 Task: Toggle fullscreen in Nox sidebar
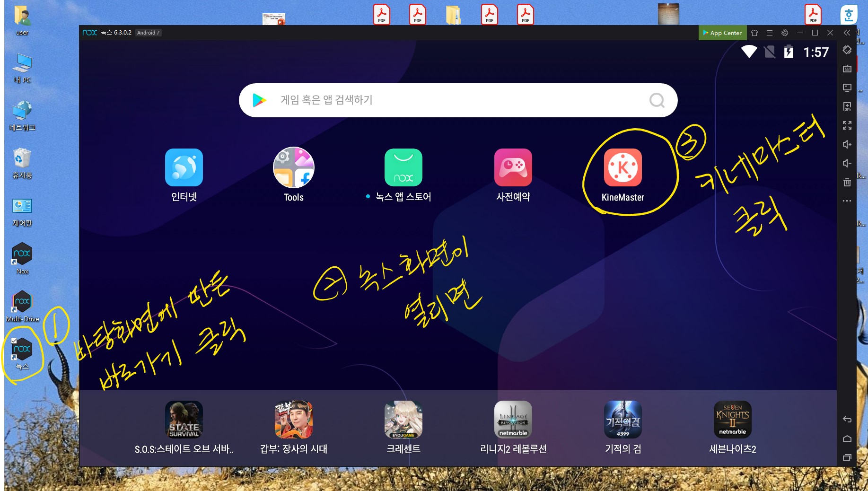pos(847,125)
